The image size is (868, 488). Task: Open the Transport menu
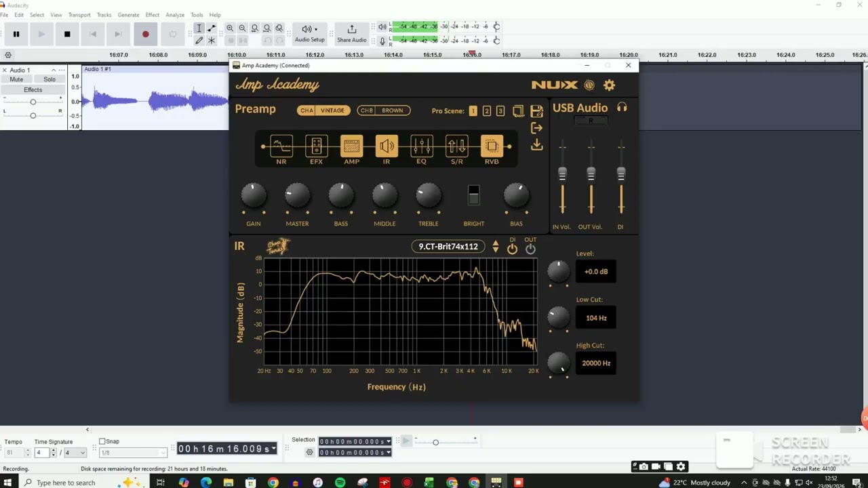tap(79, 15)
